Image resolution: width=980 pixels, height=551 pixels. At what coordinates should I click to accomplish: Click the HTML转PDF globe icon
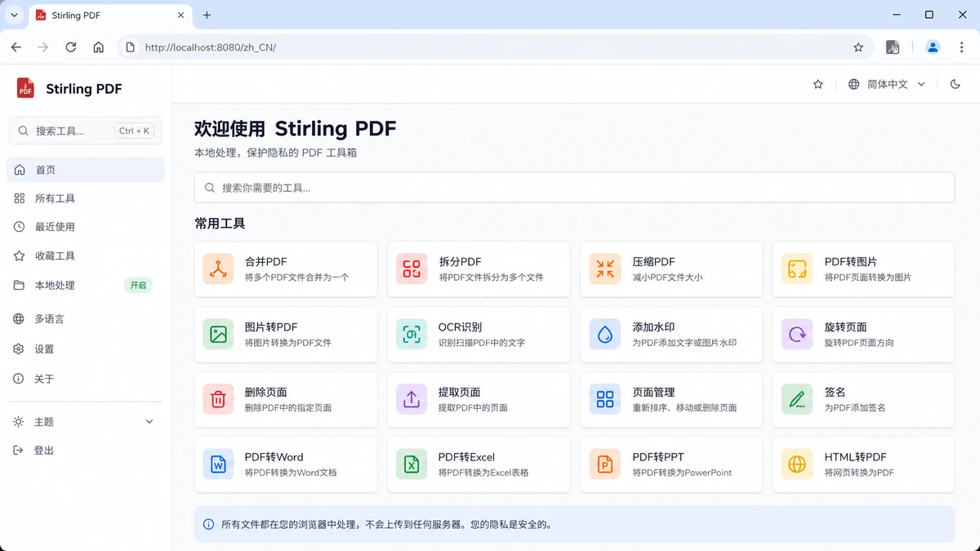click(x=797, y=464)
